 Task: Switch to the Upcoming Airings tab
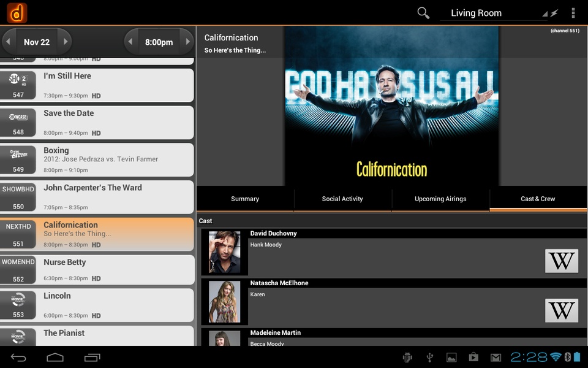coord(440,199)
